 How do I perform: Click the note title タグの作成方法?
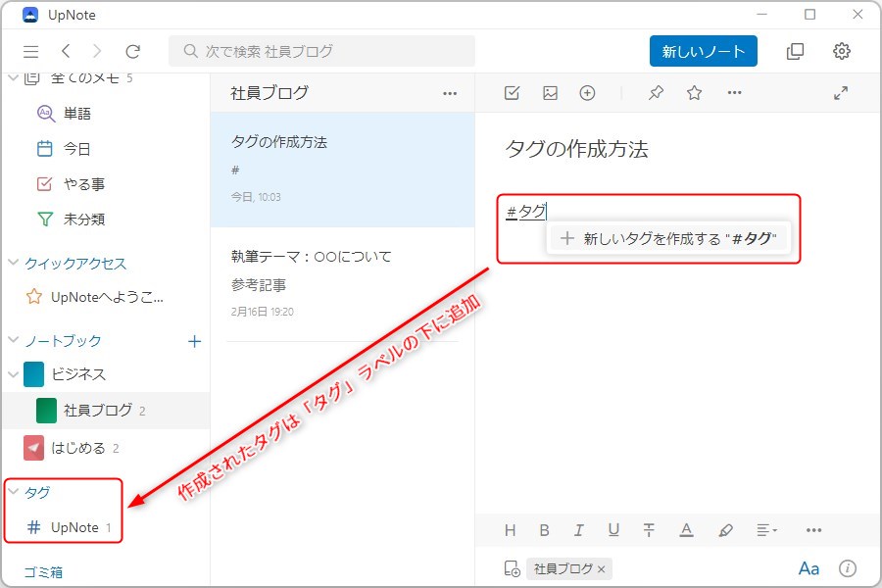click(x=576, y=149)
